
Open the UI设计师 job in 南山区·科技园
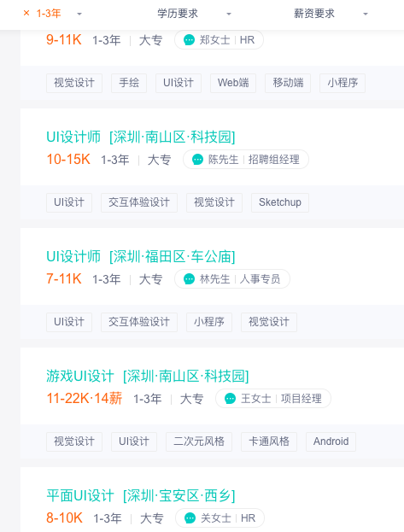coord(141,137)
